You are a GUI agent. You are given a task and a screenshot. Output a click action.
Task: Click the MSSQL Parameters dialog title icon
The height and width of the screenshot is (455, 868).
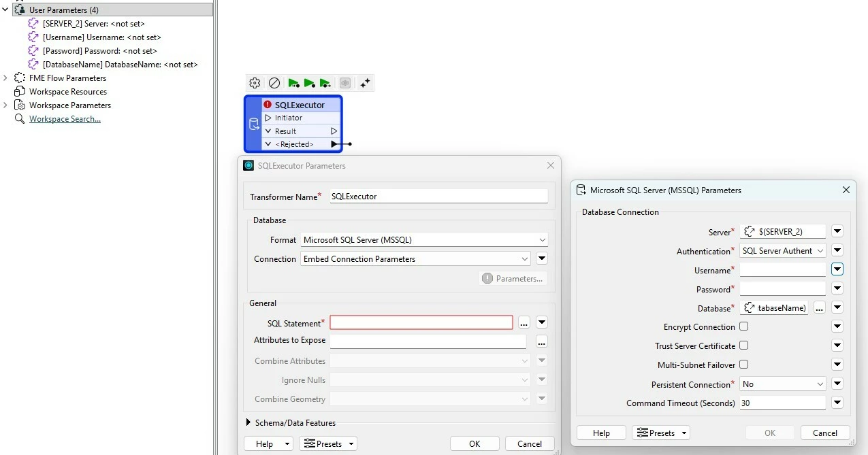tap(581, 190)
